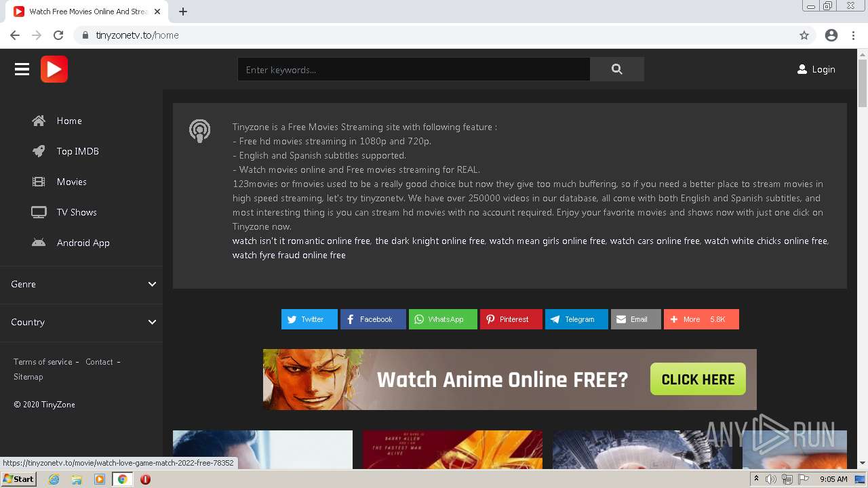Click the Movies film strip icon
Image resolution: width=868 pixels, height=488 pixels.
click(39, 182)
